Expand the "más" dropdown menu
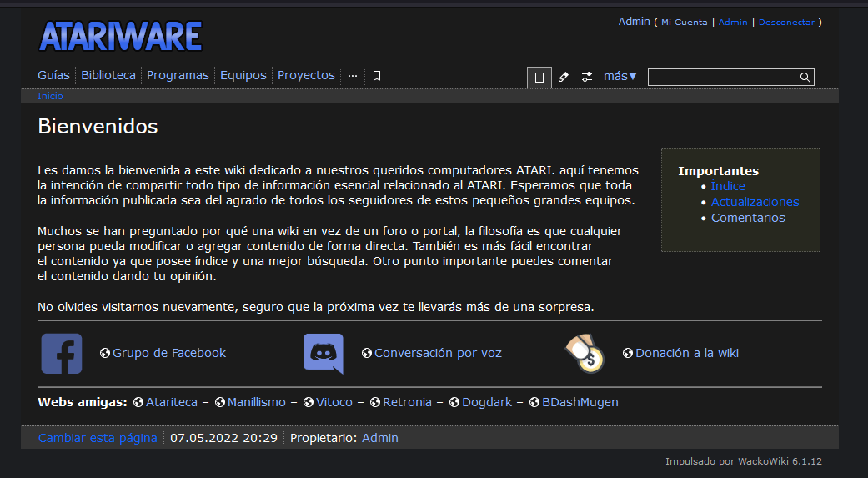The image size is (868, 478). [620, 76]
